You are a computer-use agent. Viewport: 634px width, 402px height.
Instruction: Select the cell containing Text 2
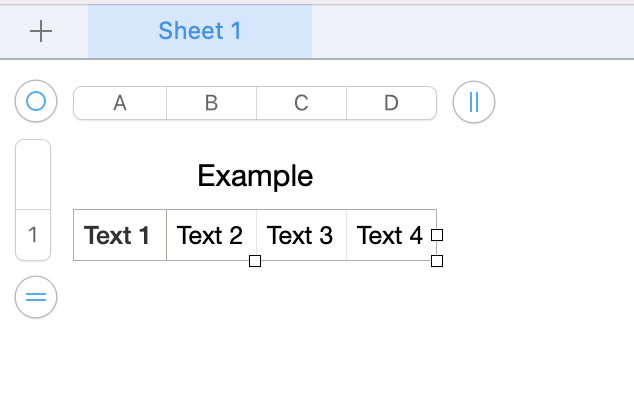point(211,236)
